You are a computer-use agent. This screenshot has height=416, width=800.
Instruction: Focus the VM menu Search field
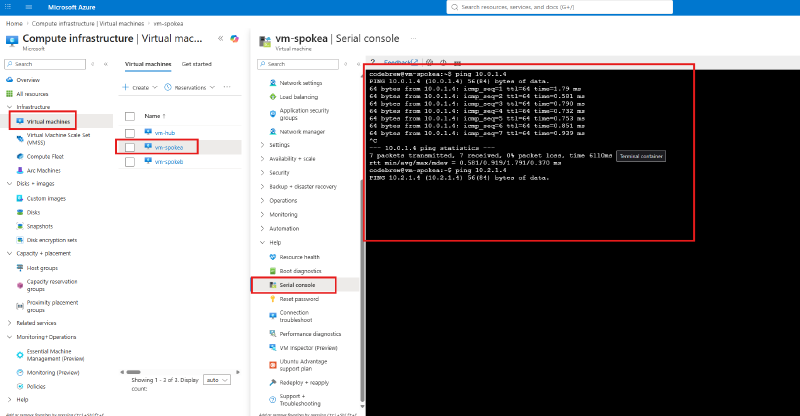(298, 64)
